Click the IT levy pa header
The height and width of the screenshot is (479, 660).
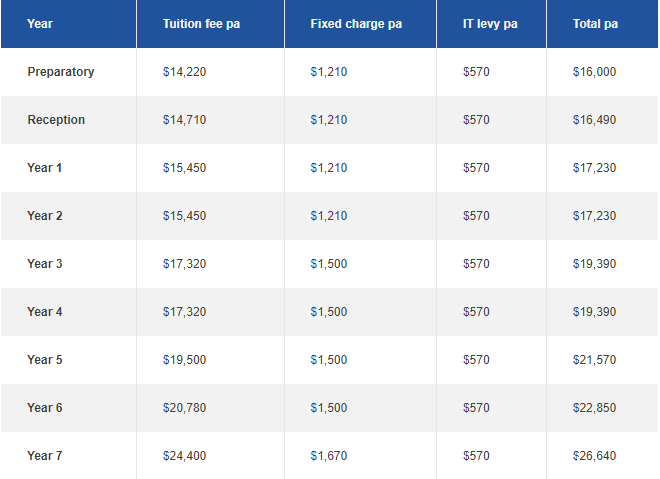[490, 24]
